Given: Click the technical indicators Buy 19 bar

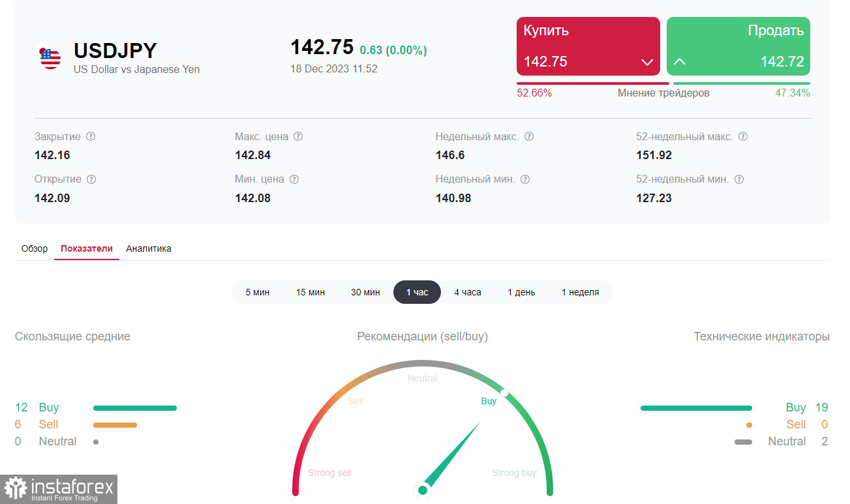Looking at the screenshot, I should click(696, 408).
